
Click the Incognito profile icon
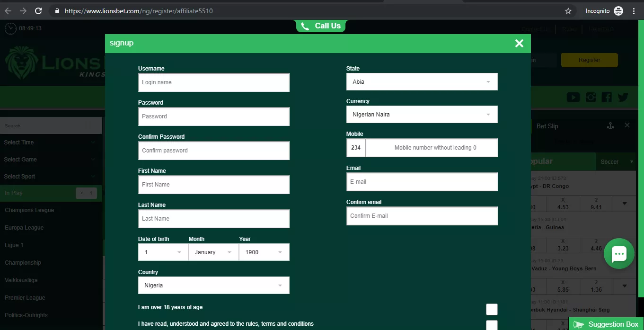click(618, 10)
